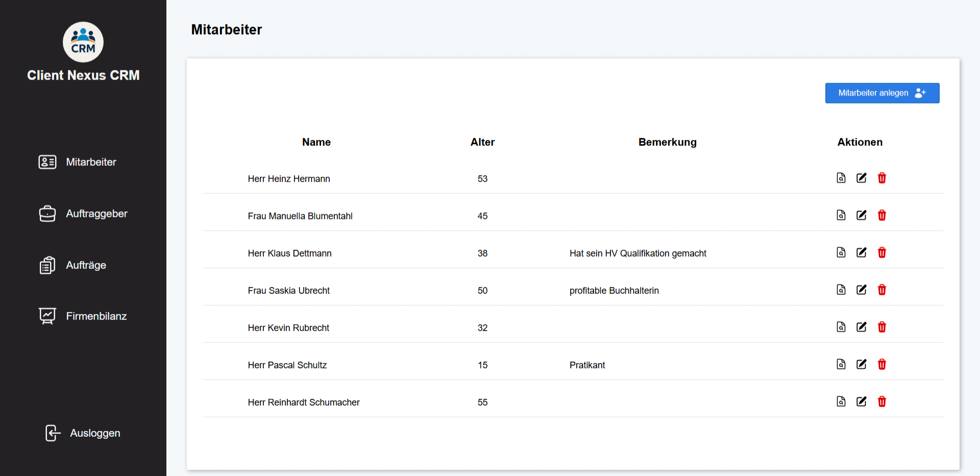980x476 pixels.
Task: Delete employee Herr Heinz Hermann
Action: point(881,178)
